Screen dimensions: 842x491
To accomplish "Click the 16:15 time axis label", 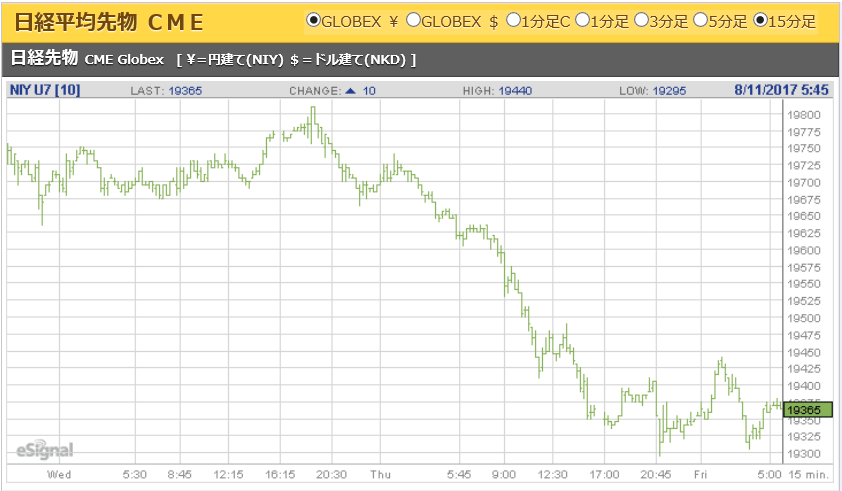I will coord(280,474).
